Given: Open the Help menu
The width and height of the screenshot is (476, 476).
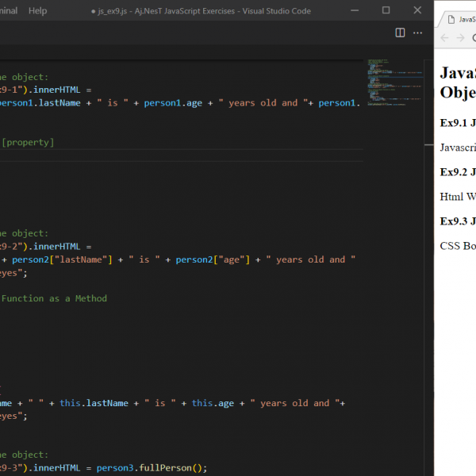Looking at the screenshot, I should click(x=37, y=10).
